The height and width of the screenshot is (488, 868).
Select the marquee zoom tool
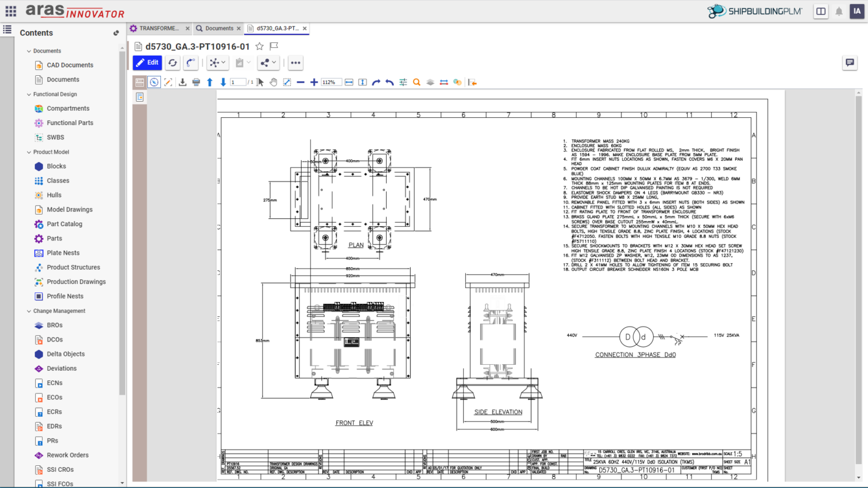(287, 82)
